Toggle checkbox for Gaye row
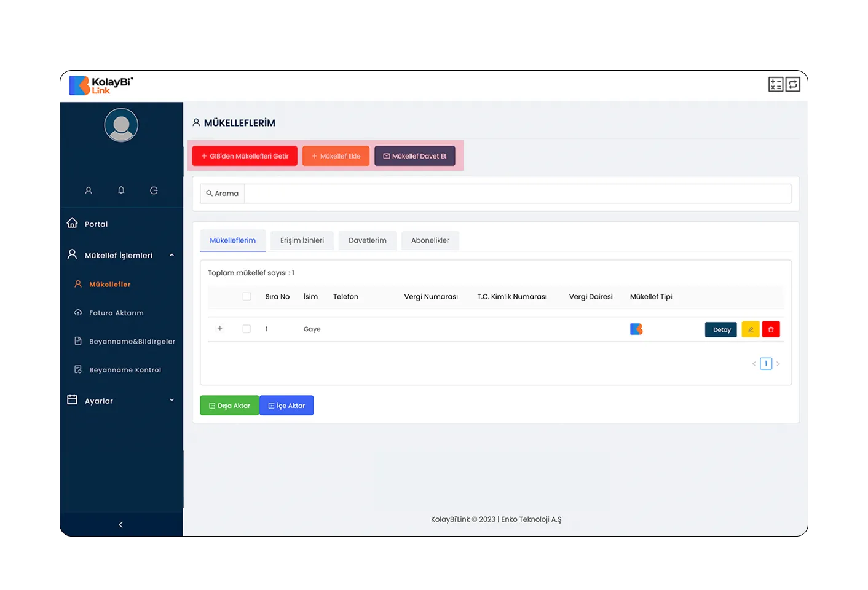Image resolution: width=868 pixels, height=590 pixels. coord(247,329)
